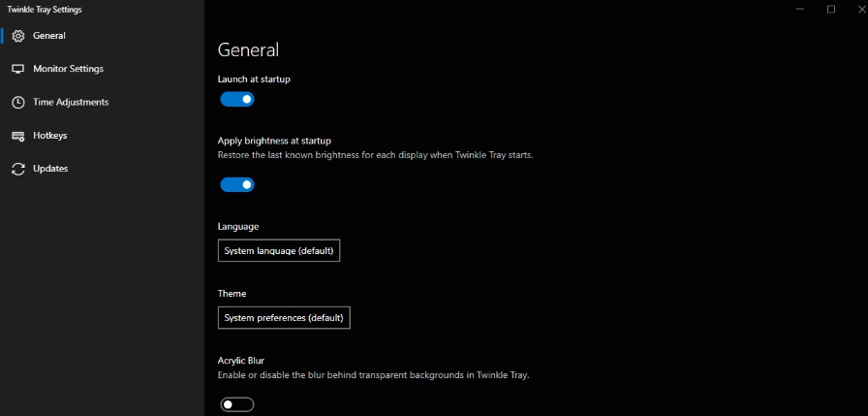
Task: Click the 'Acrylic Blur' label
Action: coord(241,361)
